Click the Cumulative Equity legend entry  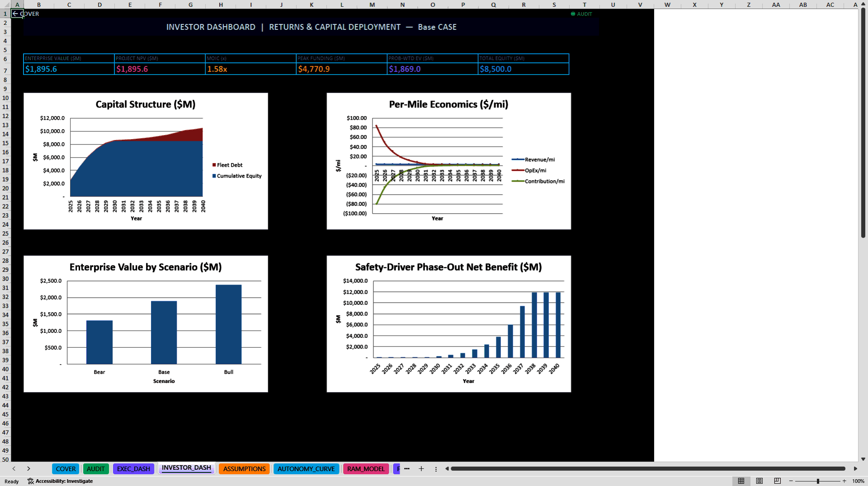tap(237, 176)
